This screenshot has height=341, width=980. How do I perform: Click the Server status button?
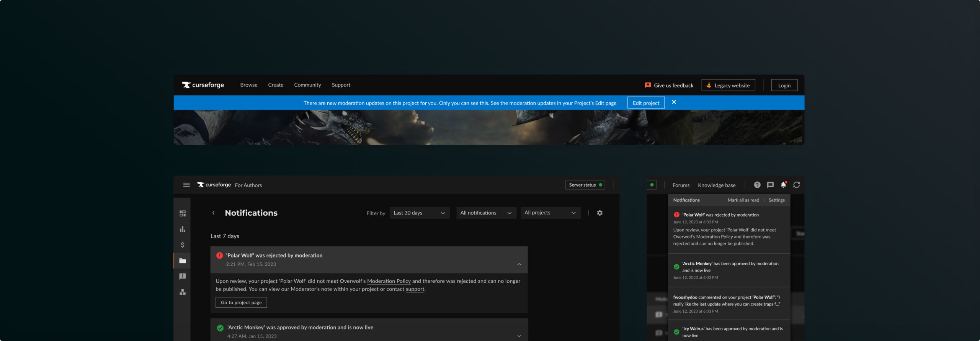coord(585,185)
